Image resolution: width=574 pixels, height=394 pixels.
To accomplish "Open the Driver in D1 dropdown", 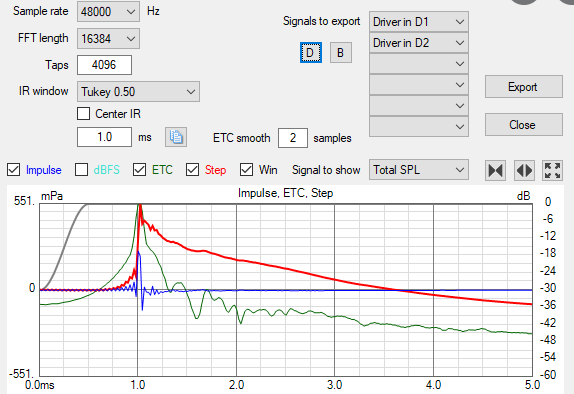I will pos(419,22).
